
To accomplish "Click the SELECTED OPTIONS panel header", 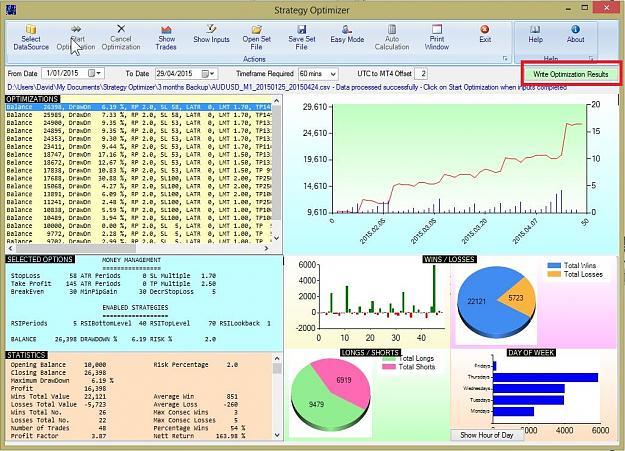I will click(x=40, y=259).
